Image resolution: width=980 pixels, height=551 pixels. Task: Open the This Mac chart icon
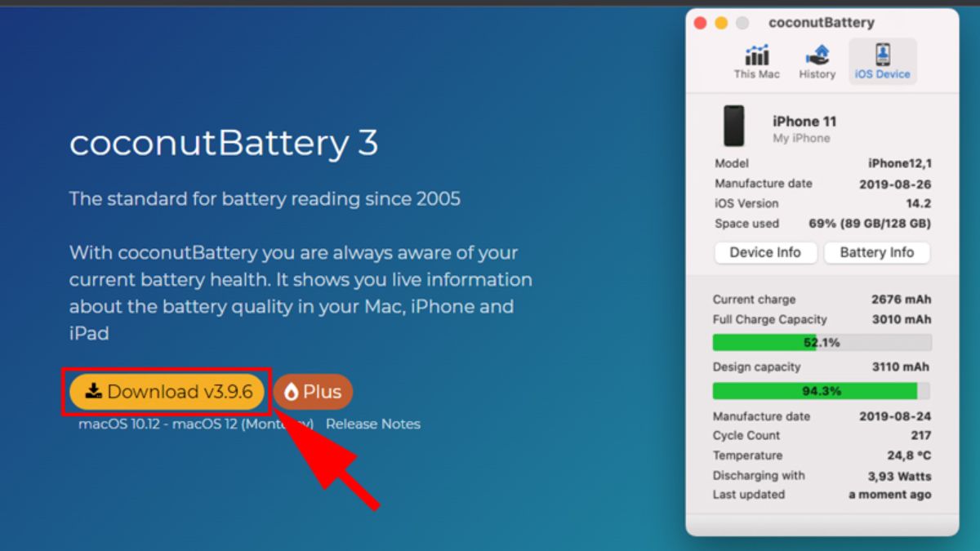coord(757,55)
